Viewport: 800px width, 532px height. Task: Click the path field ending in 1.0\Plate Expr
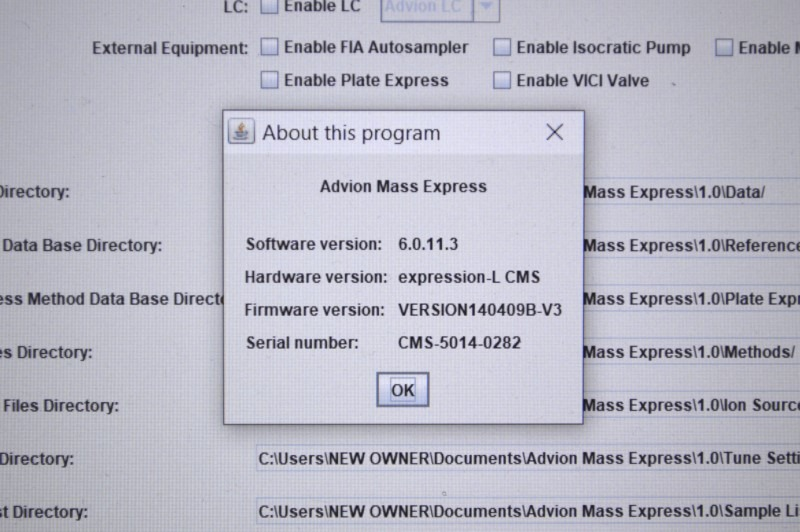pyautogui.click(x=692, y=299)
